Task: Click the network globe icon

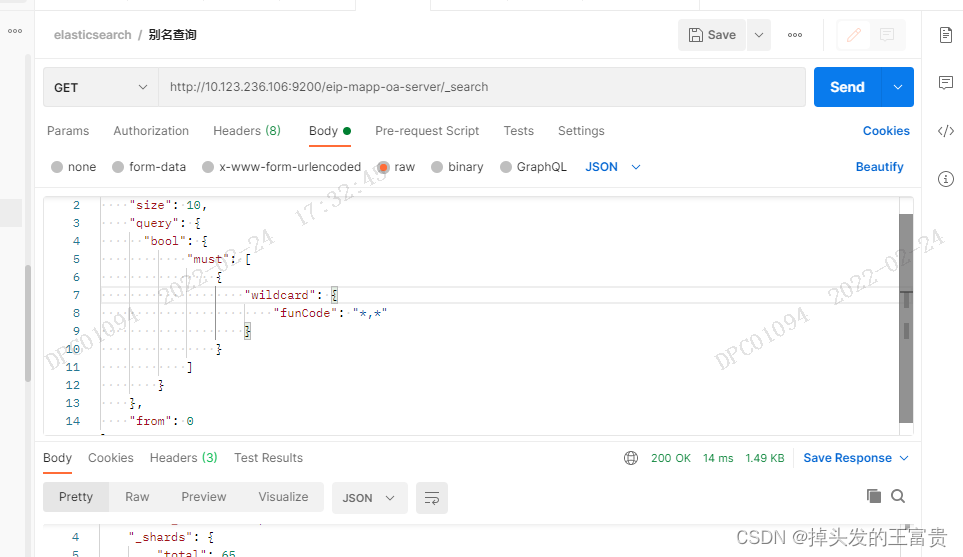Action: click(631, 458)
